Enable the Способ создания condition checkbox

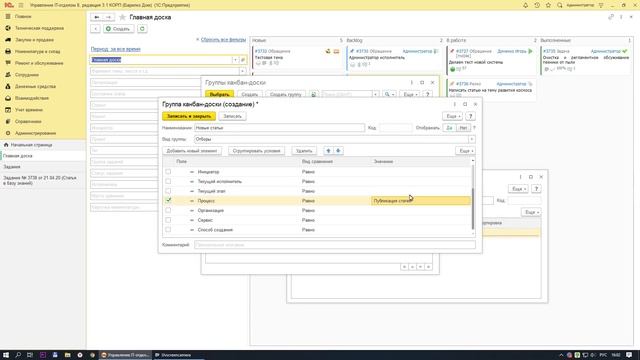(x=168, y=229)
